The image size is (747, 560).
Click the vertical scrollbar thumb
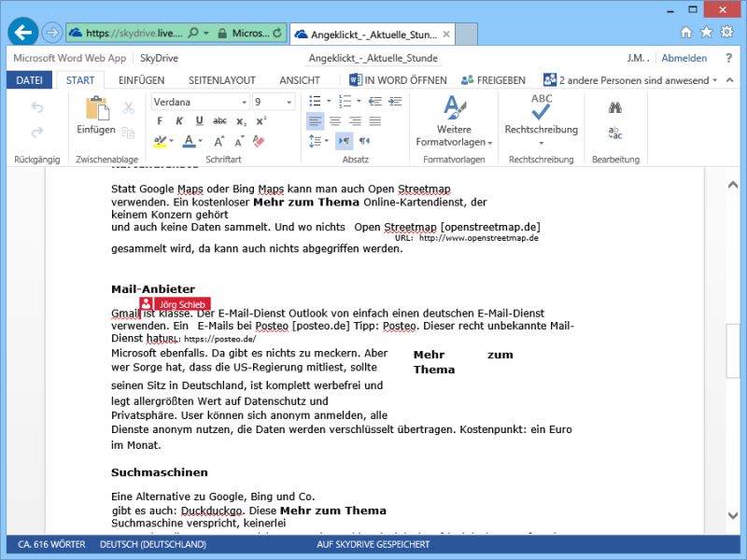coord(733,351)
